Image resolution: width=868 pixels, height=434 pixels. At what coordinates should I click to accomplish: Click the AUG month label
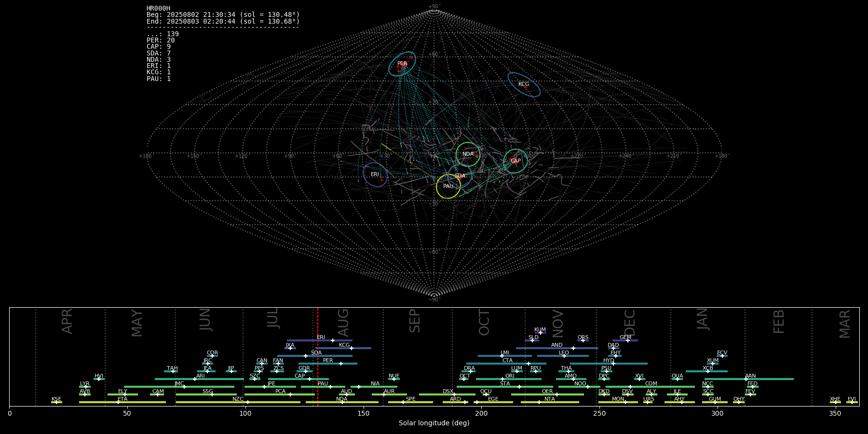[343, 323]
